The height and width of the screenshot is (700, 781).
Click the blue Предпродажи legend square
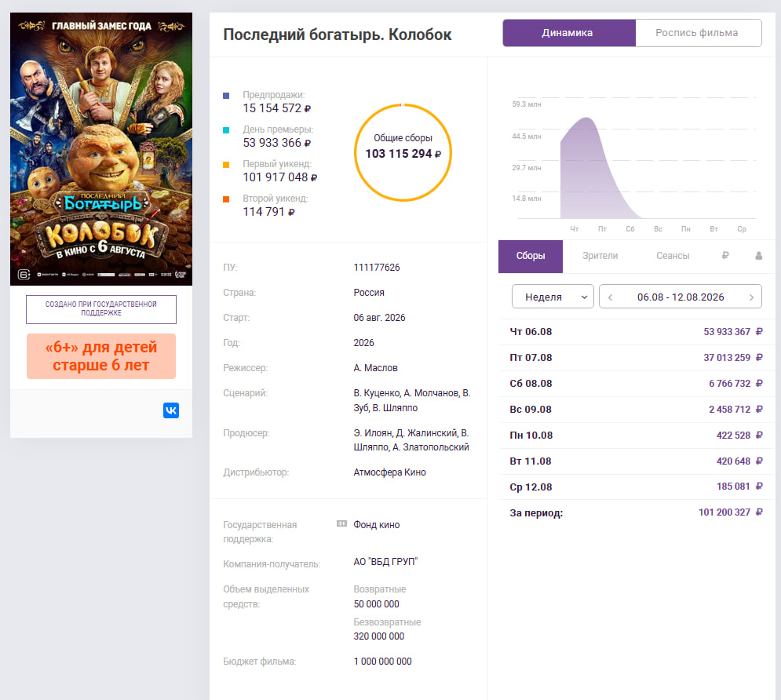[x=226, y=96]
